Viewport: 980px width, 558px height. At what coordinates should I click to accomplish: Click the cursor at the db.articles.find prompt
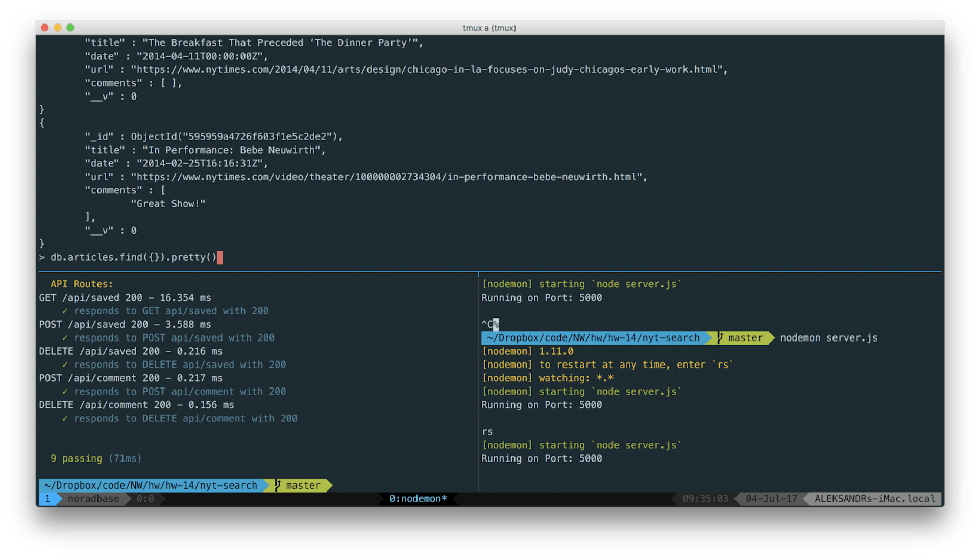pyautogui.click(x=220, y=257)
